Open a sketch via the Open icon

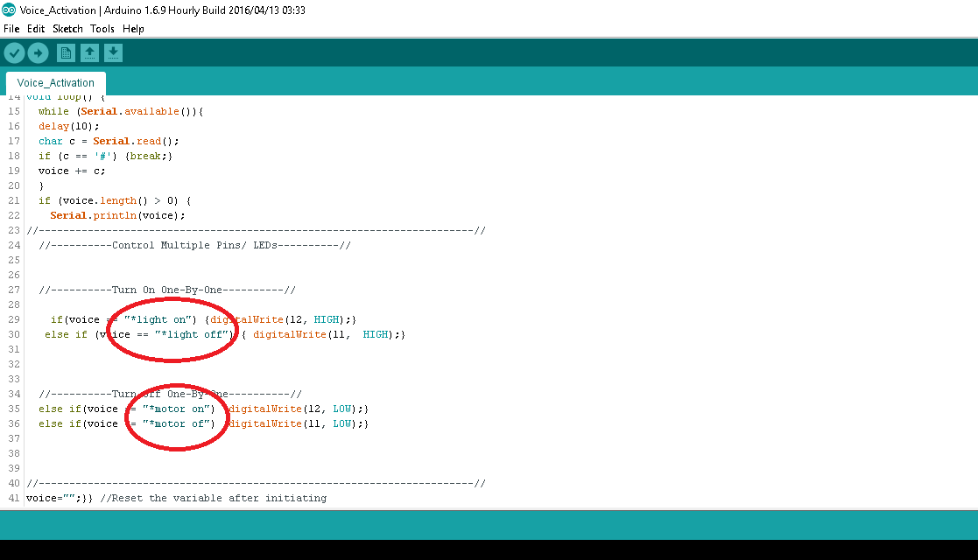(x=89, y=52)
